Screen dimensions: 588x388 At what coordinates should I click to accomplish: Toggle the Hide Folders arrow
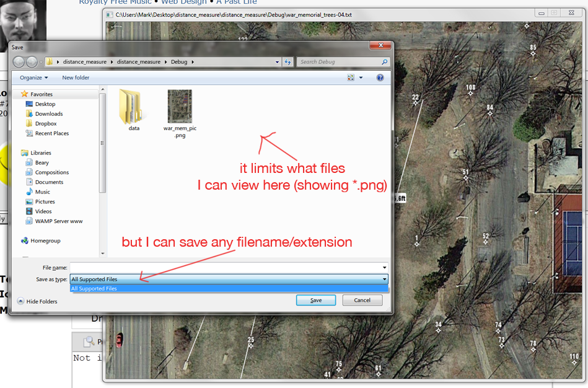[20, 301]
